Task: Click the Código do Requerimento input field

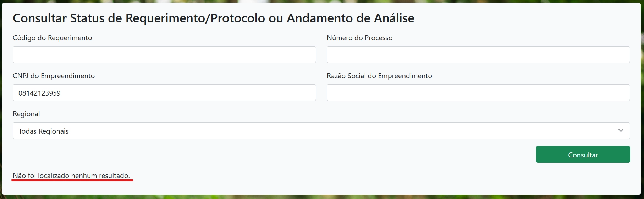Action: pos(164,55)
